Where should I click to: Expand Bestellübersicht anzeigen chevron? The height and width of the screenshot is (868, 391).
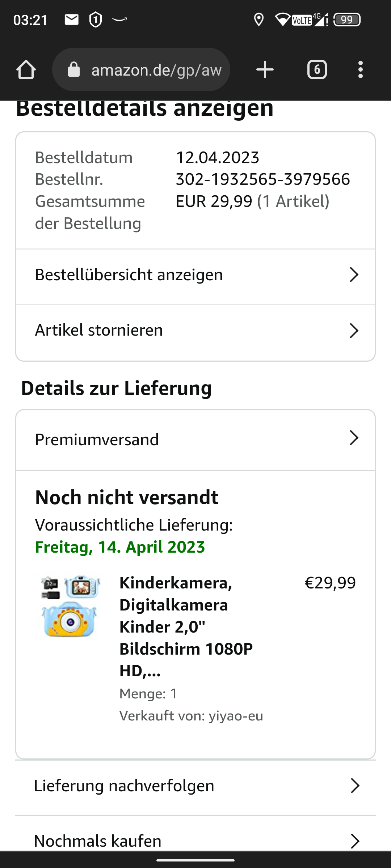point(354,275)
